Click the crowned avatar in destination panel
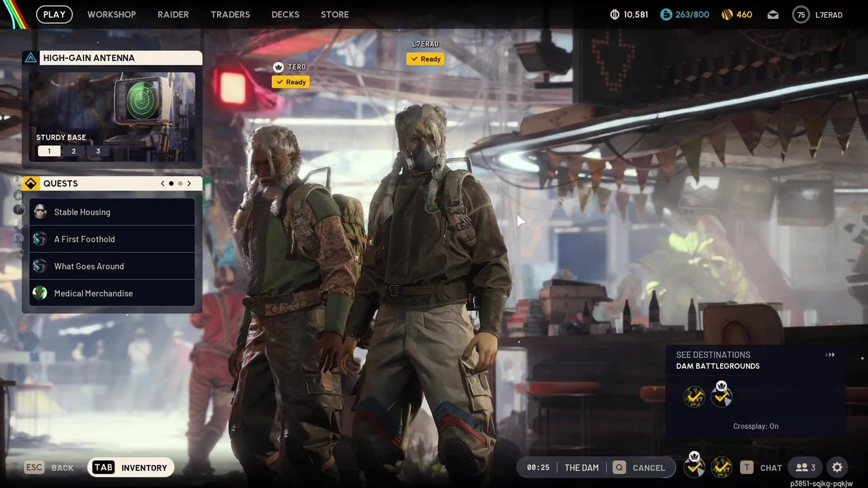868x488 pixels. click(722, 394)
